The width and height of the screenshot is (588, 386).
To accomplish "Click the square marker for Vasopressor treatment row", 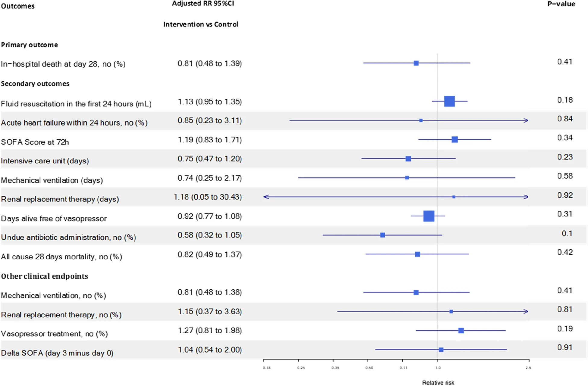I will pyautogui.click(x=461, y=331).
